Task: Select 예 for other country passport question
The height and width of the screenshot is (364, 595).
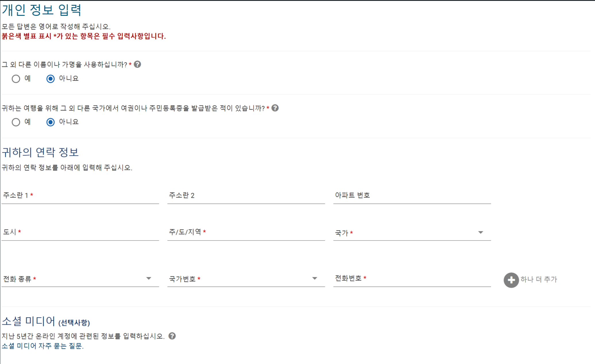Action: (16, 122)
